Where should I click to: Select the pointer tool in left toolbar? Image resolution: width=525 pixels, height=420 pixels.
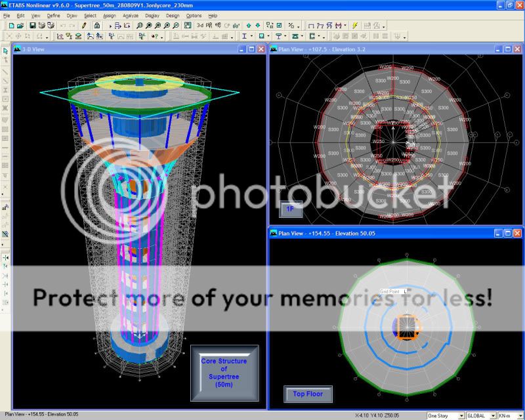(x=5, y=50)
